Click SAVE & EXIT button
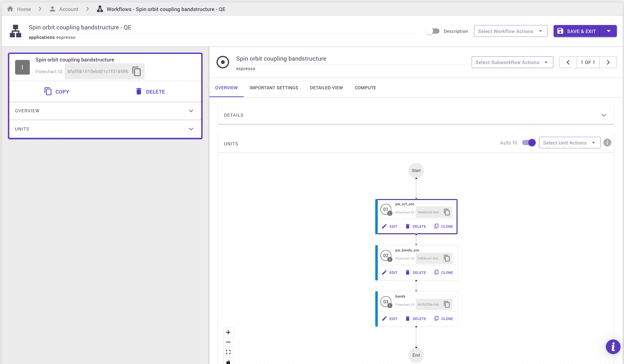This screenshot has height=364, width=624. pos(577,31)
